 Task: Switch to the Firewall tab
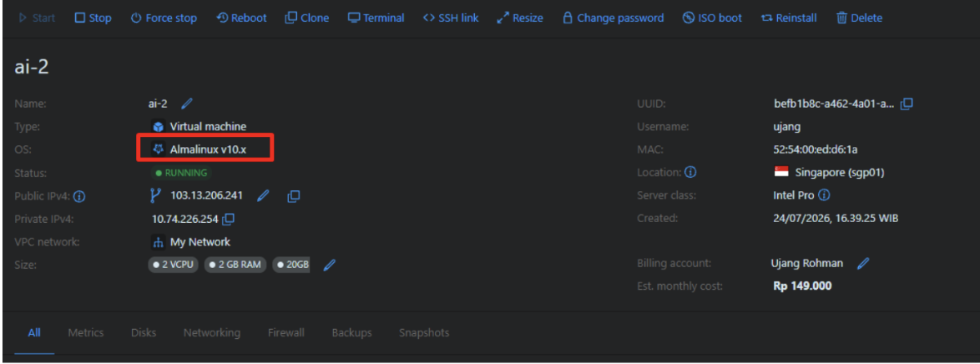point(286,333)
